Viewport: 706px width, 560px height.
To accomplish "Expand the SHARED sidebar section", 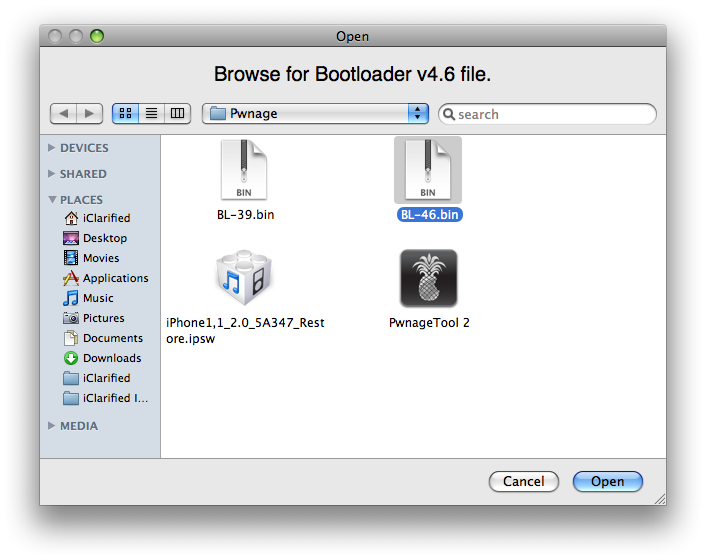I will (53, 174).
